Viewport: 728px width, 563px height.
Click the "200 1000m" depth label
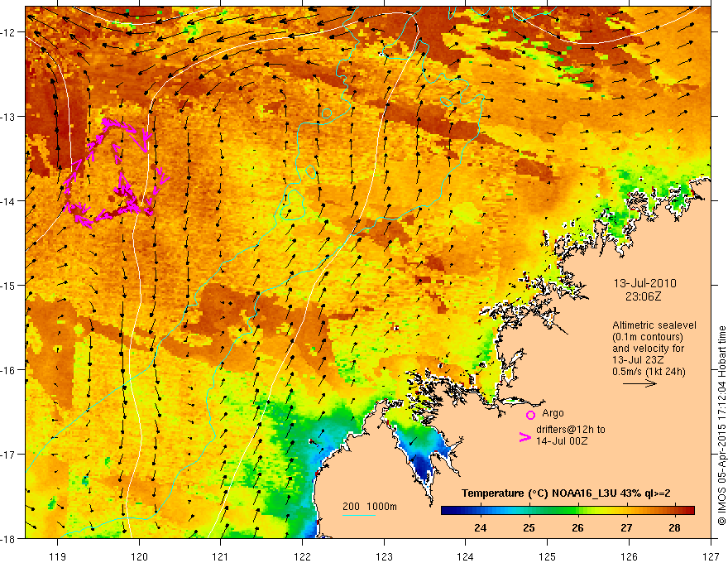(x=370, y=507)
